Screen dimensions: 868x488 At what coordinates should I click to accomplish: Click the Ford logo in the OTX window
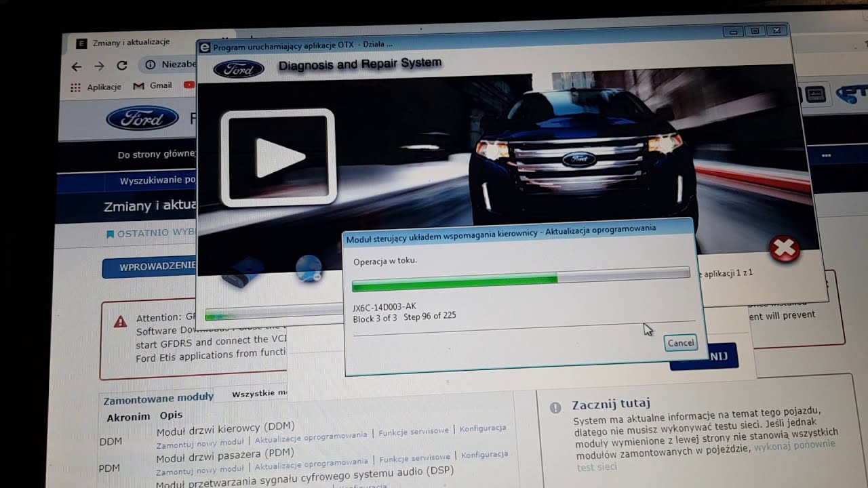point(239,69)
